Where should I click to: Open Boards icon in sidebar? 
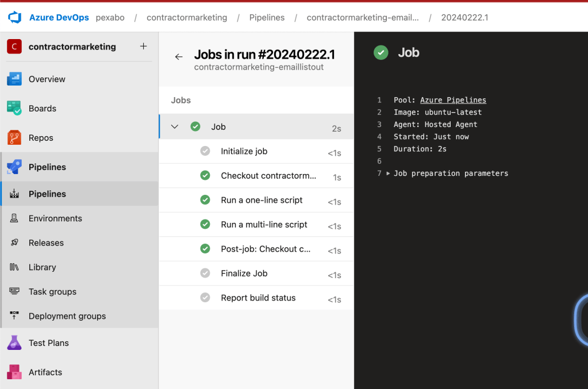(14, 108)
